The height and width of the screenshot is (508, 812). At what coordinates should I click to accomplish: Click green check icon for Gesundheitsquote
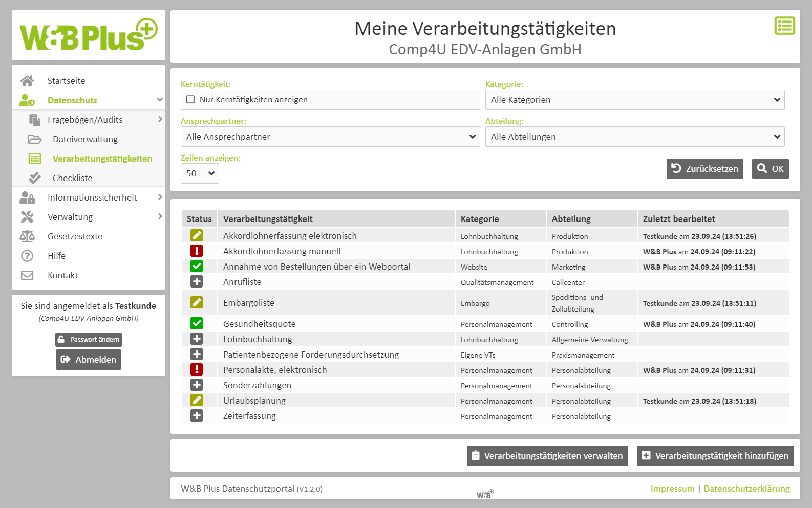point(197,323)
